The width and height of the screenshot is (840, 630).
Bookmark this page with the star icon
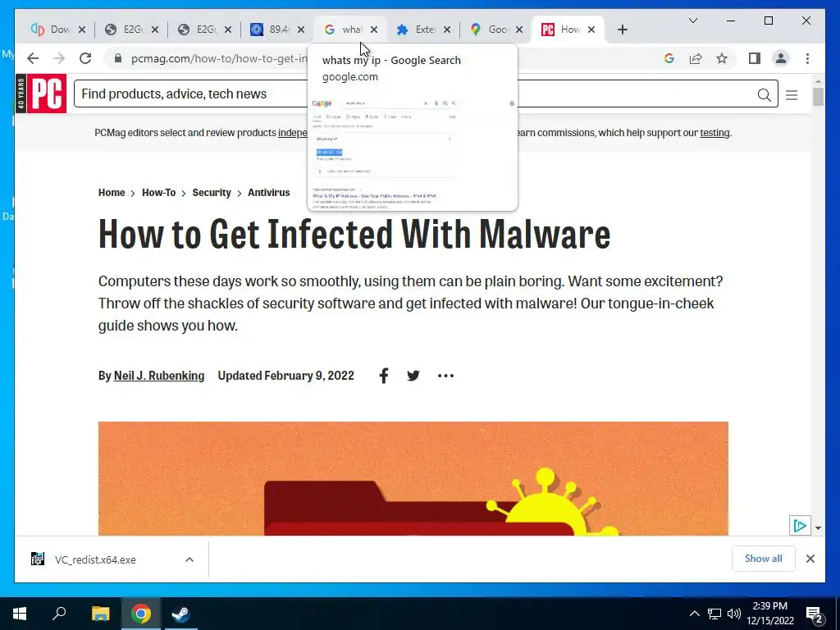722,58
